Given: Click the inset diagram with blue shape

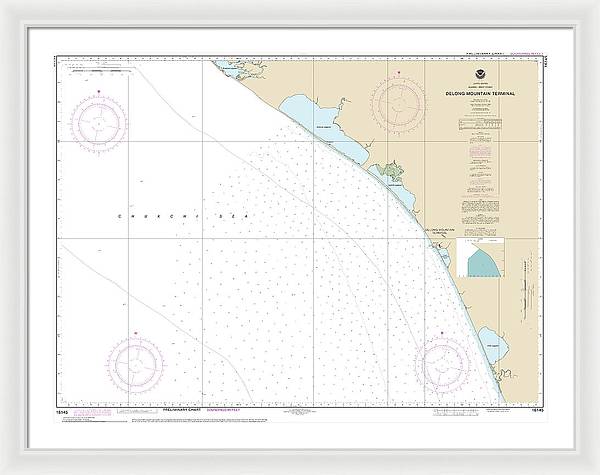Looking at the screenshot, I should tap(482, 260).
